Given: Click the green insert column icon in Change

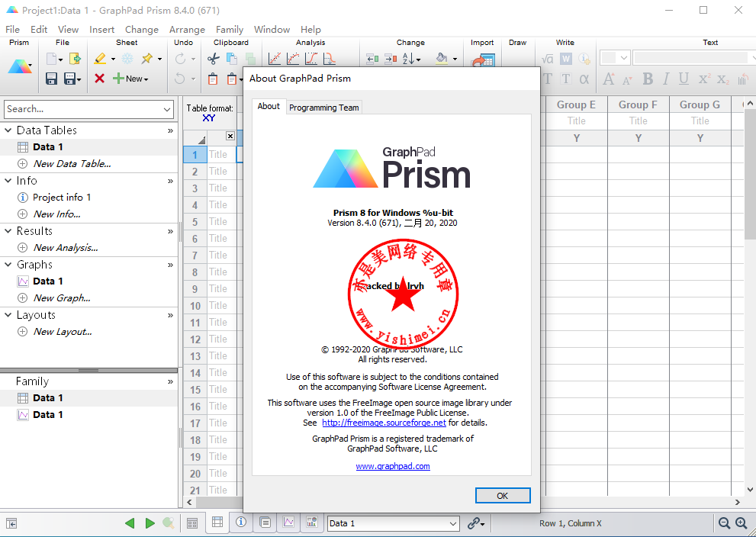Looking at the screenshot, I should click(x=372, y=59).
